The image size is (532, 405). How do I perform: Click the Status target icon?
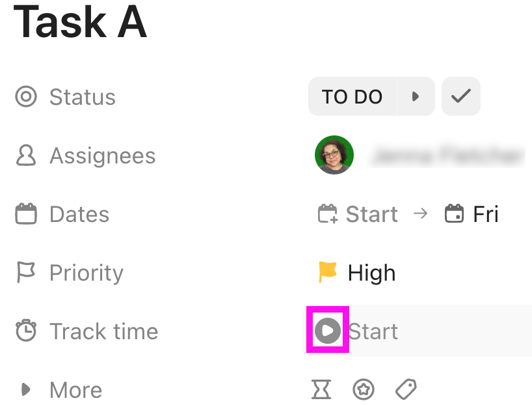(25, 96)
